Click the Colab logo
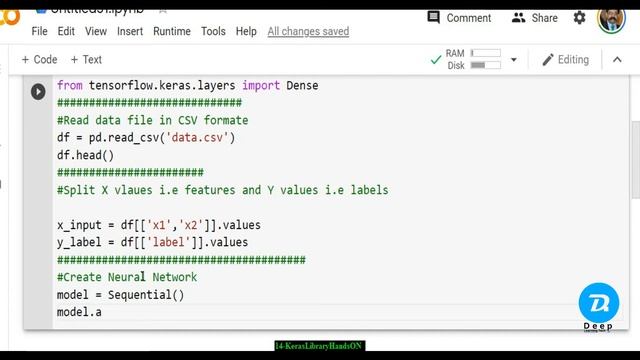The height and width of the screenshot is (360, 640). click(10, 17)
